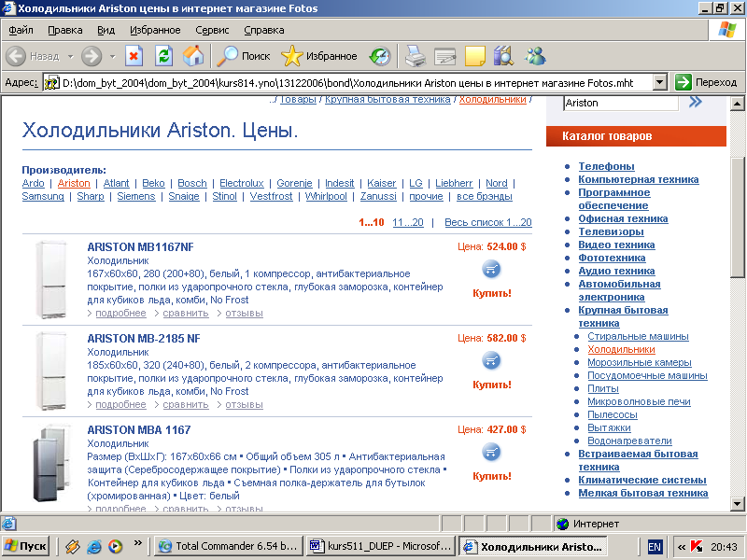747x560 pixels.
Task: Add ARISTON MB-2185 NF to cart icon
Action: (x=491, y=360)
